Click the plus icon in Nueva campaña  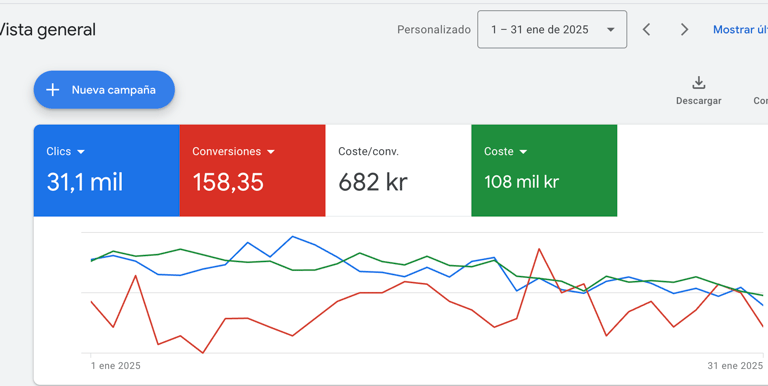[x=52, y=90]
